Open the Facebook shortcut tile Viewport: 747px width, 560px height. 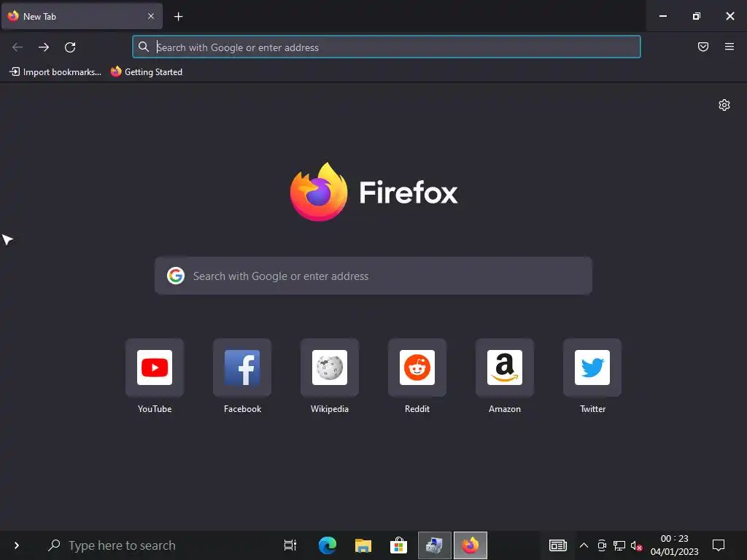(x=242, y=367)
